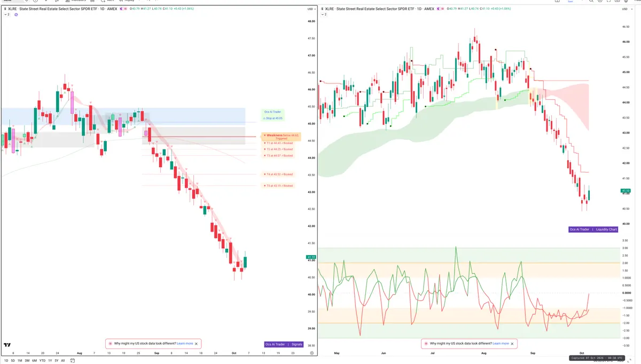The height and width of the screenshot is (364, 641).
Task: Select the 1D time range
Action: pos(6,361)
